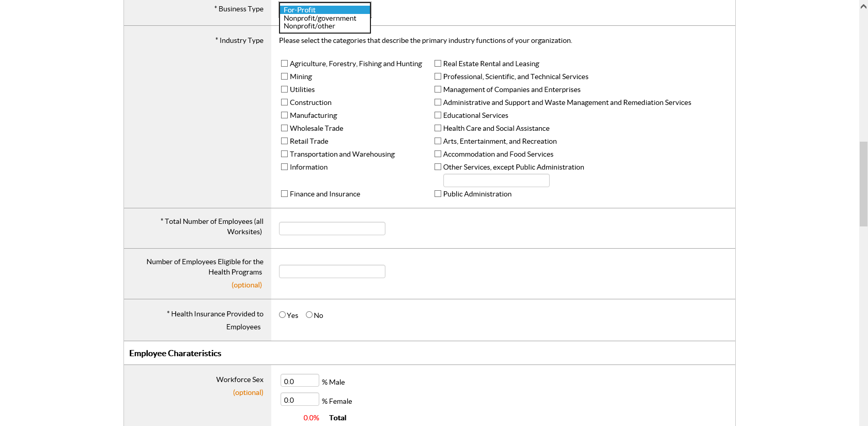Click the scrollbar up arrow

coord(863,6)
